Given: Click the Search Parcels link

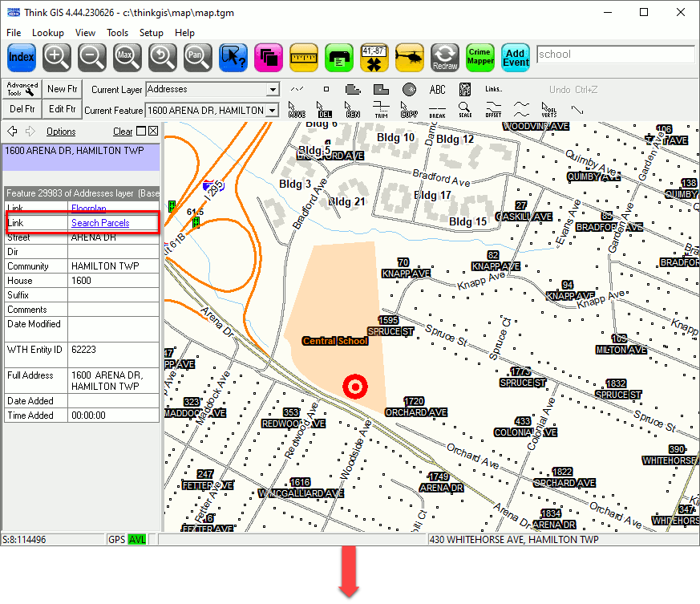Looking at the screenshot, I should click(x=100, y=223).
